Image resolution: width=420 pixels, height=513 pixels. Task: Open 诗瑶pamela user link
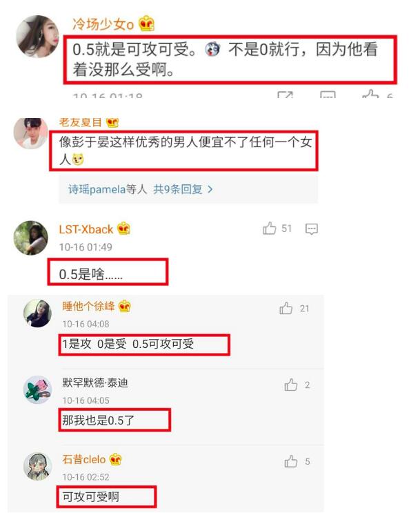97,189
